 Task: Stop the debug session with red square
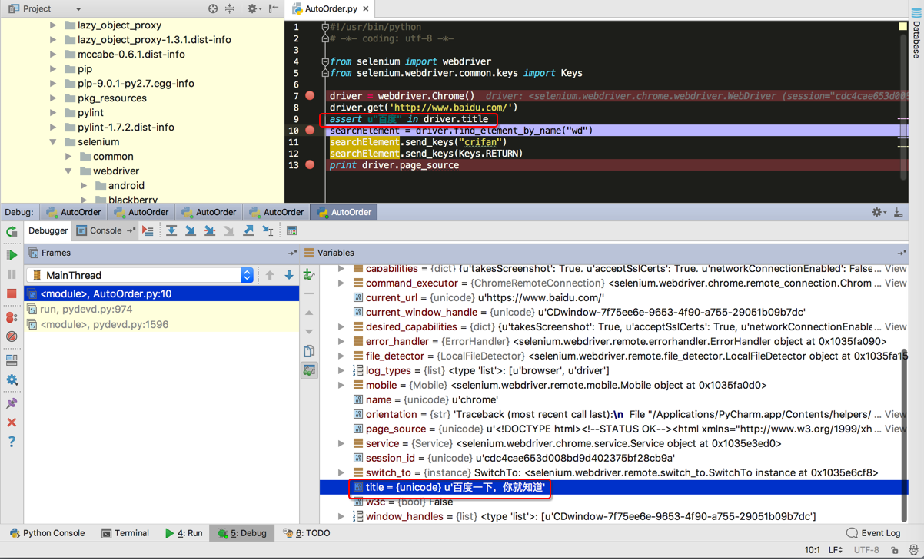tap(12, 293)
